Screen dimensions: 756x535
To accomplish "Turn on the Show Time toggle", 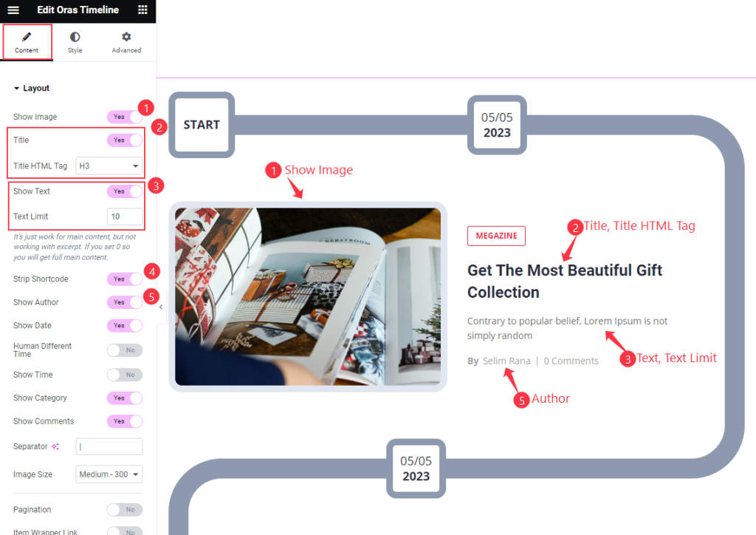I will pos(124,375).
